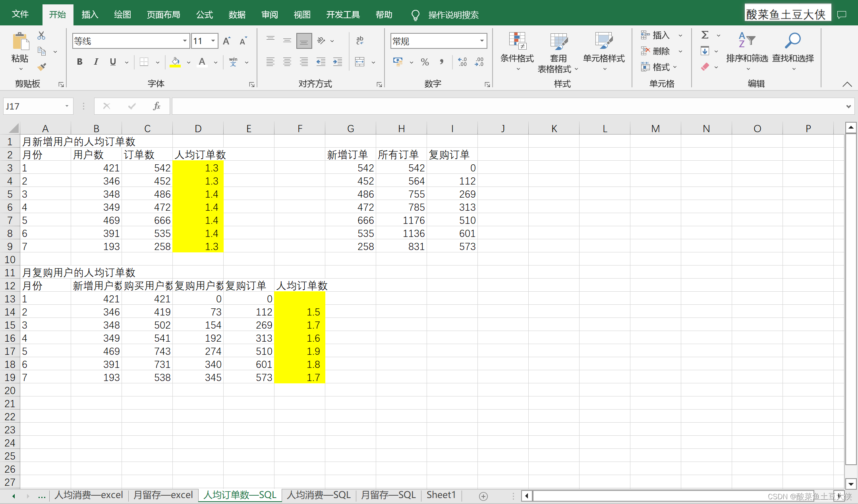Click the insert function fx icon
Viewport: 858px width, 504px height.
157,106
